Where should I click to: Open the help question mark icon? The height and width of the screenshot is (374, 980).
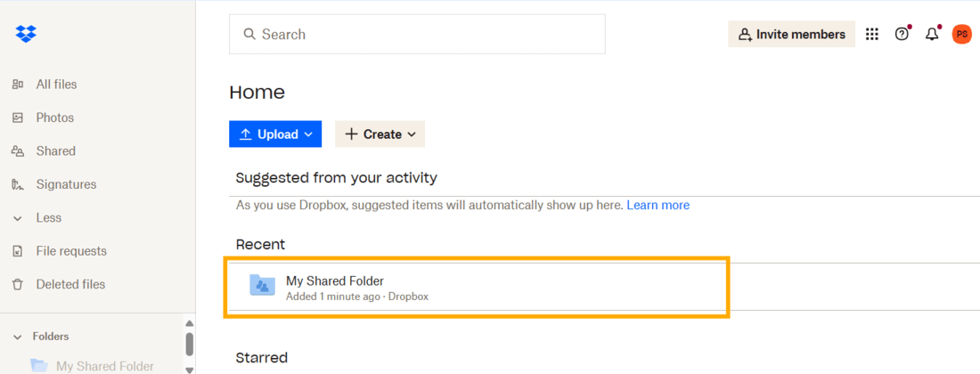pyautogui.click(x=902, y=34)
